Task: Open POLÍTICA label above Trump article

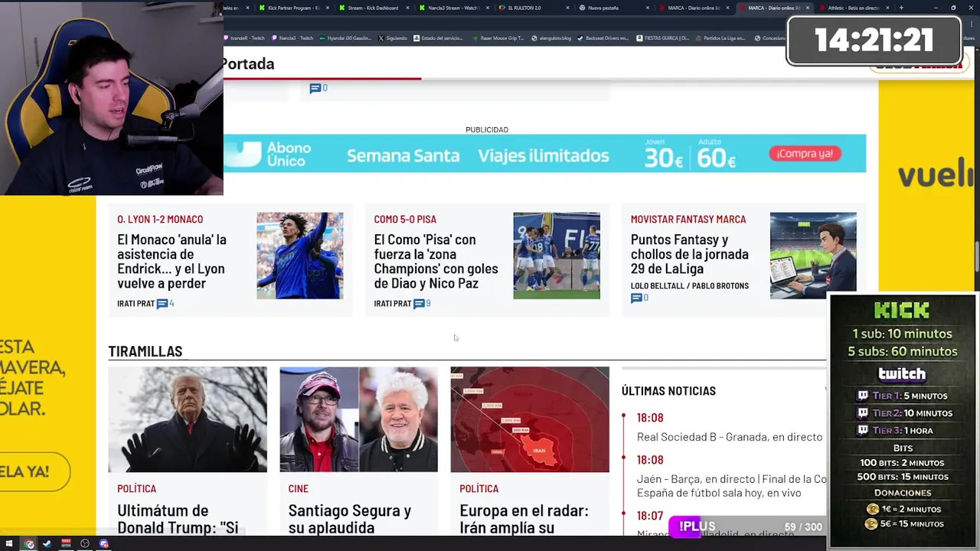Action: point(136,489)
